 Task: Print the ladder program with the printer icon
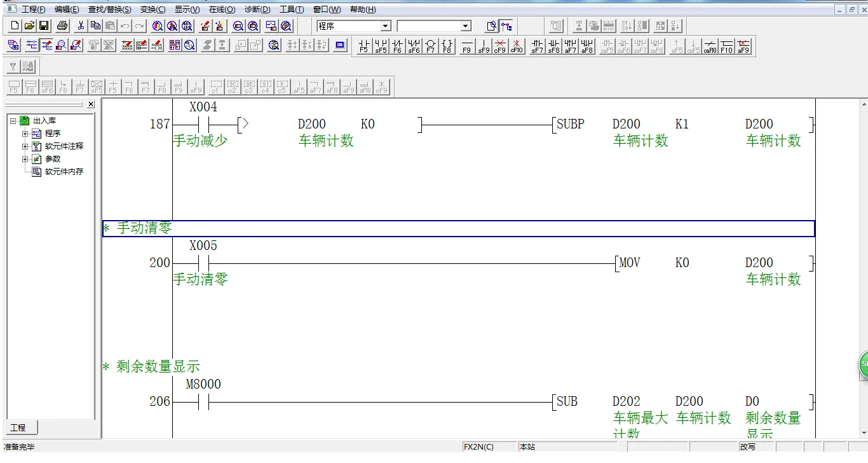(x=62, y=26)
